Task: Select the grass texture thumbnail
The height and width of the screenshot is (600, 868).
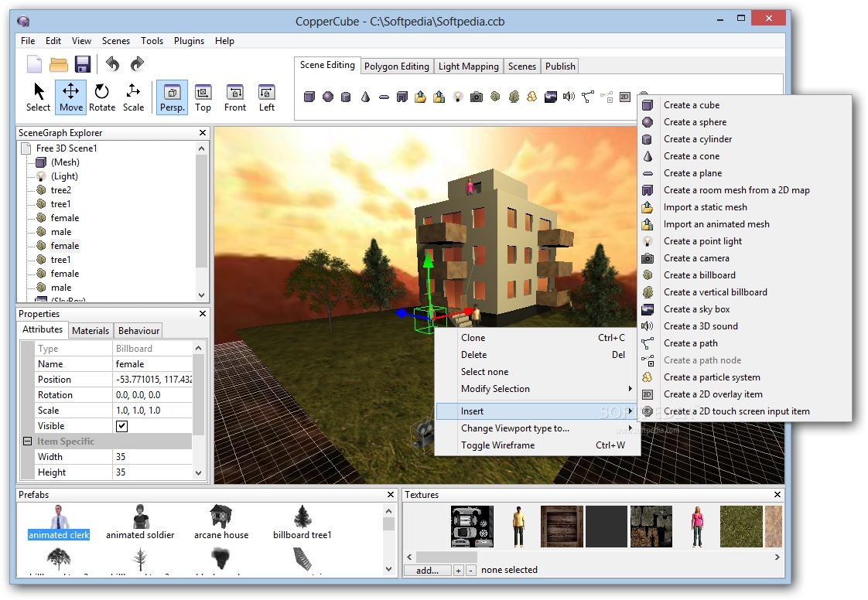Action: pos(740,527)
